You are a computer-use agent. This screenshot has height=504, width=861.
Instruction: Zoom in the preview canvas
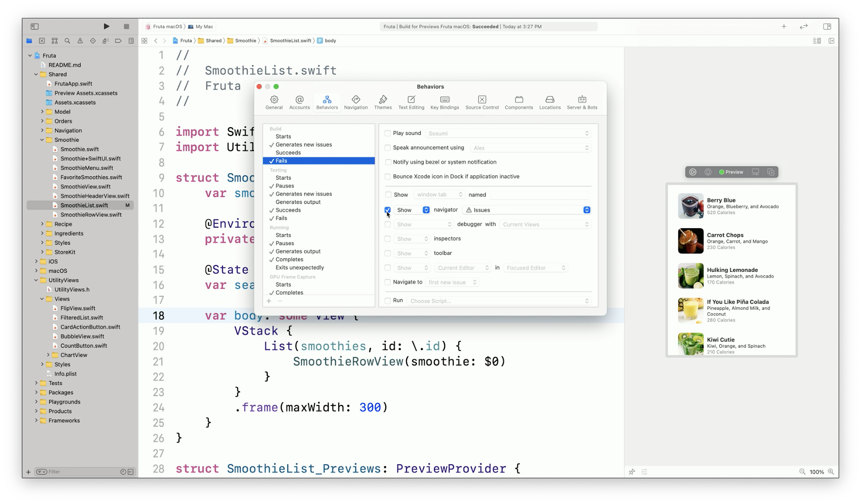tap(831, 471)
